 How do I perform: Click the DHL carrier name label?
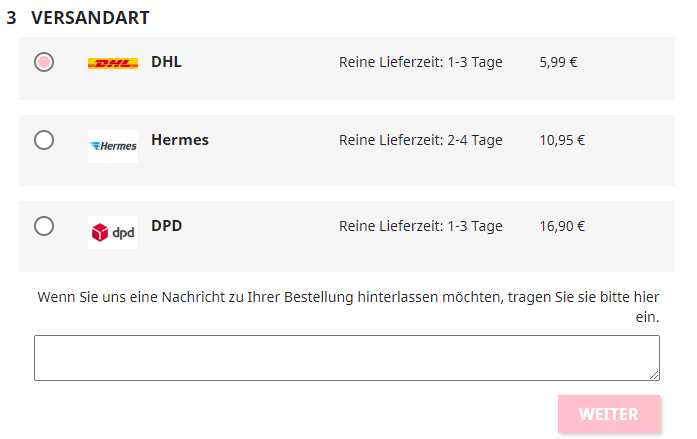(x=166, y=62)
